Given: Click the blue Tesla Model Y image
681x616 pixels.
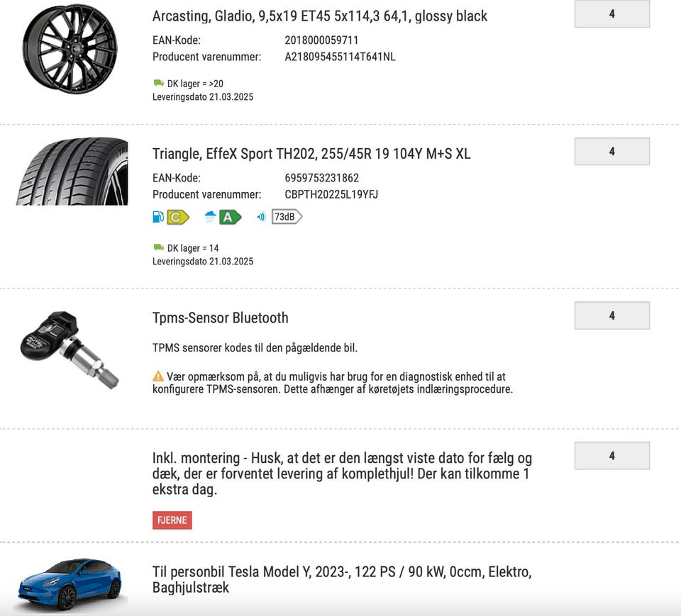Looking at the screenshot, I should 70,583.
